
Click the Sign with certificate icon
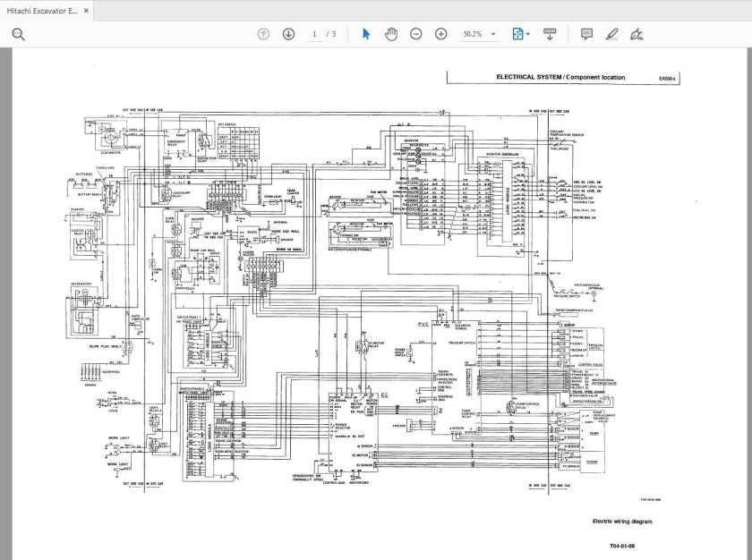[x=637, y=36]
